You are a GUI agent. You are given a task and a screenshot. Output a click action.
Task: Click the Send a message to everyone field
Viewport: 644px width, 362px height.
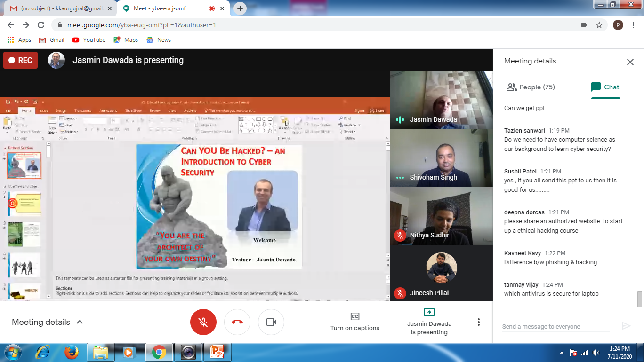pyautogui.click(x=555, y=326)
